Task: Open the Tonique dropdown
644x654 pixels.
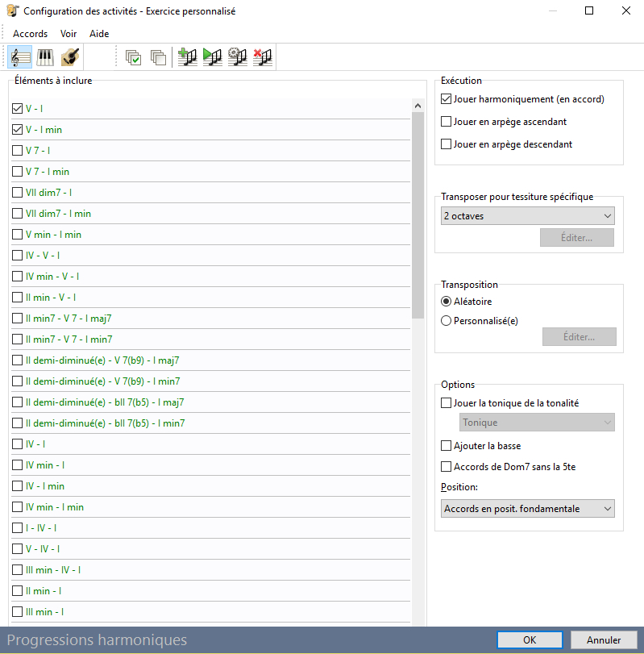Action: [x=537, y=423]
